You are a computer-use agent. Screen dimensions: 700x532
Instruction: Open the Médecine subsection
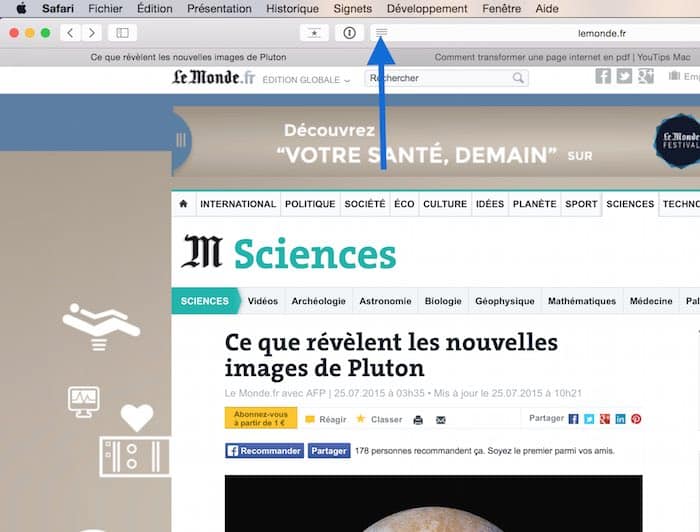[x=651, y=301]
